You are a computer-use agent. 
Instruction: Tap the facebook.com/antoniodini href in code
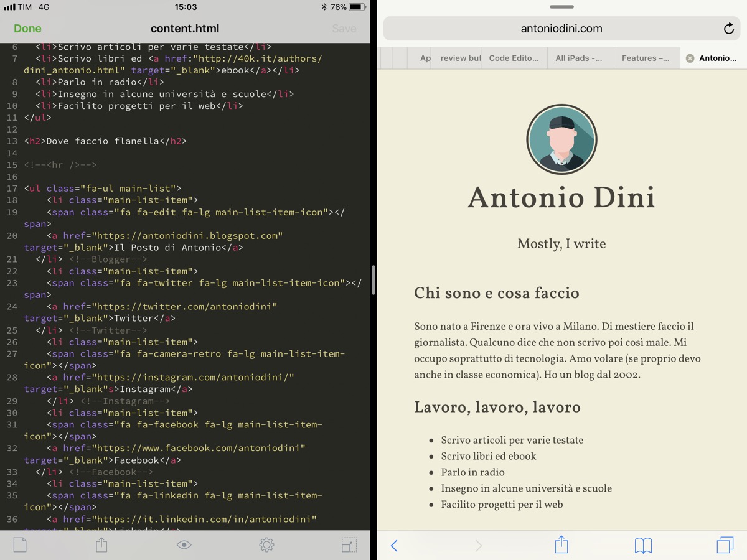pos(199,449)
